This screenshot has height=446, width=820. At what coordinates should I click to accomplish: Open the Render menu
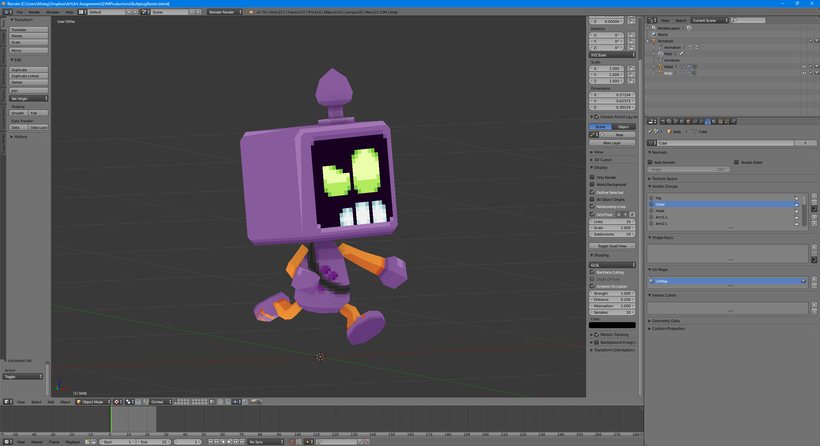click(34, 12)
